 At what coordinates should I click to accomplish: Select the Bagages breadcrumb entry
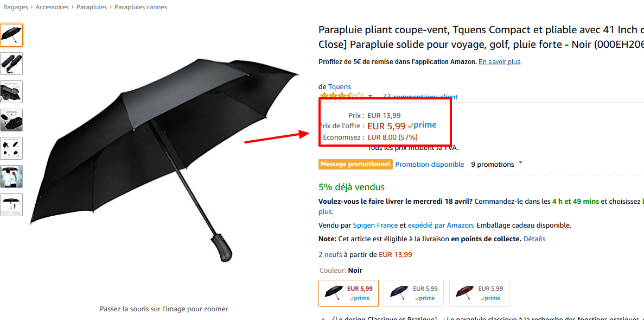pos(15,7)
